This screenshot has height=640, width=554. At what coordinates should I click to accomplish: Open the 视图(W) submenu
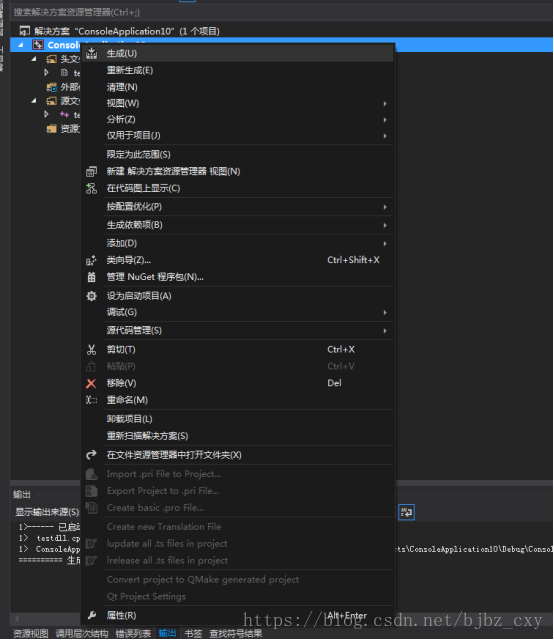[237, 103]
